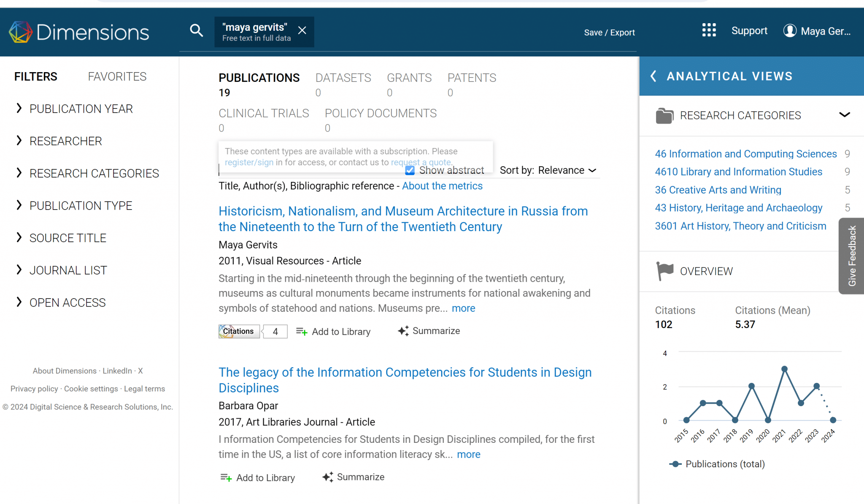Click the 2021 peak point on chart
Viewport: 864px width, 504px height.
tap(784, 369)
